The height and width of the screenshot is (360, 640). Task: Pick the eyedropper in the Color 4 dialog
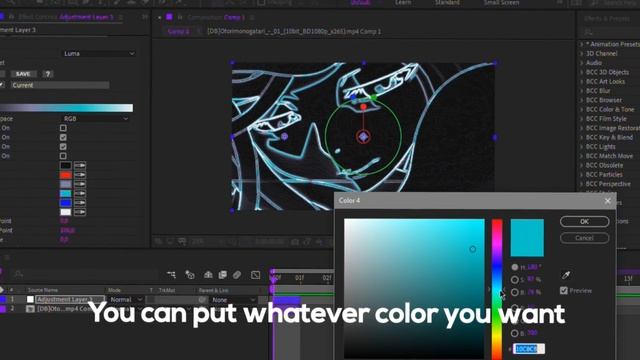[x=566, y=275]
